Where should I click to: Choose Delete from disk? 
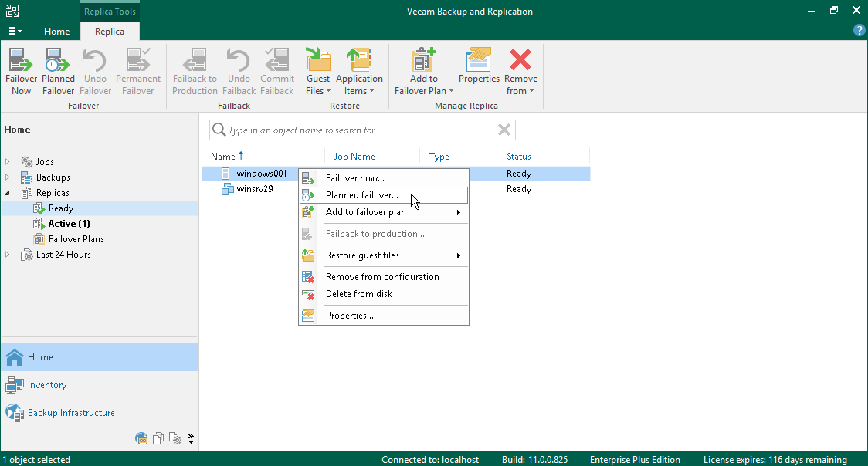384,294
